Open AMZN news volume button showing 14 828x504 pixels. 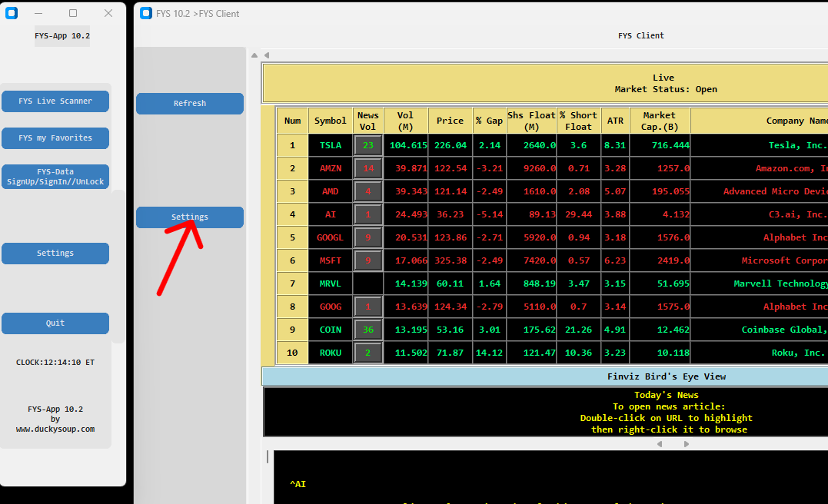pyautogui.click(x=368, y=169)
